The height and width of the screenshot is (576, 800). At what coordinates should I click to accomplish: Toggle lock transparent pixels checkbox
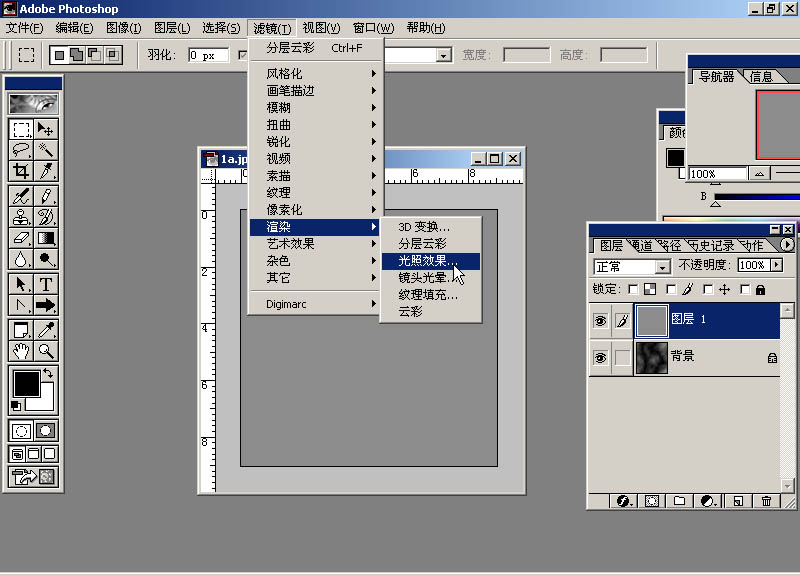pos(633,290)
